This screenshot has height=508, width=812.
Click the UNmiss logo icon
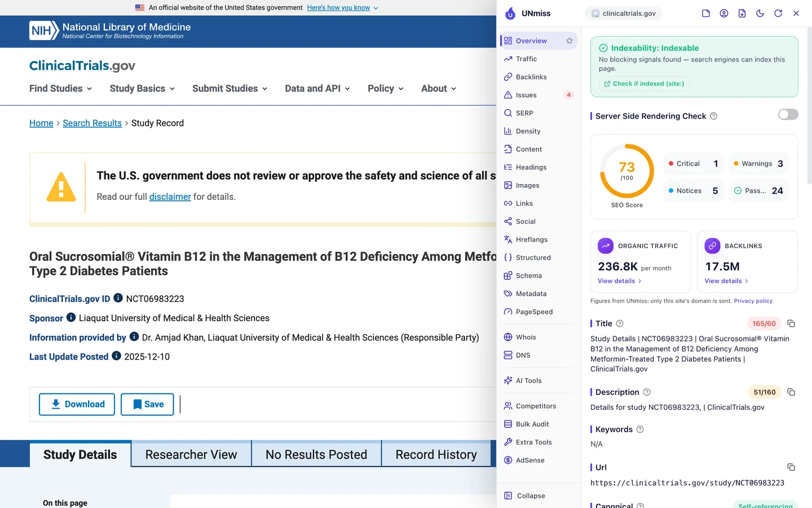[x=510, y=14]
